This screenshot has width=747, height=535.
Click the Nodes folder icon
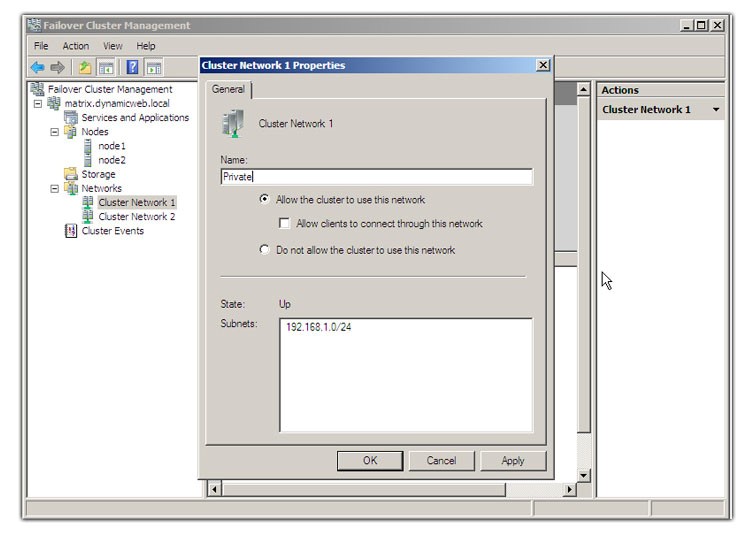click(71, 131)
